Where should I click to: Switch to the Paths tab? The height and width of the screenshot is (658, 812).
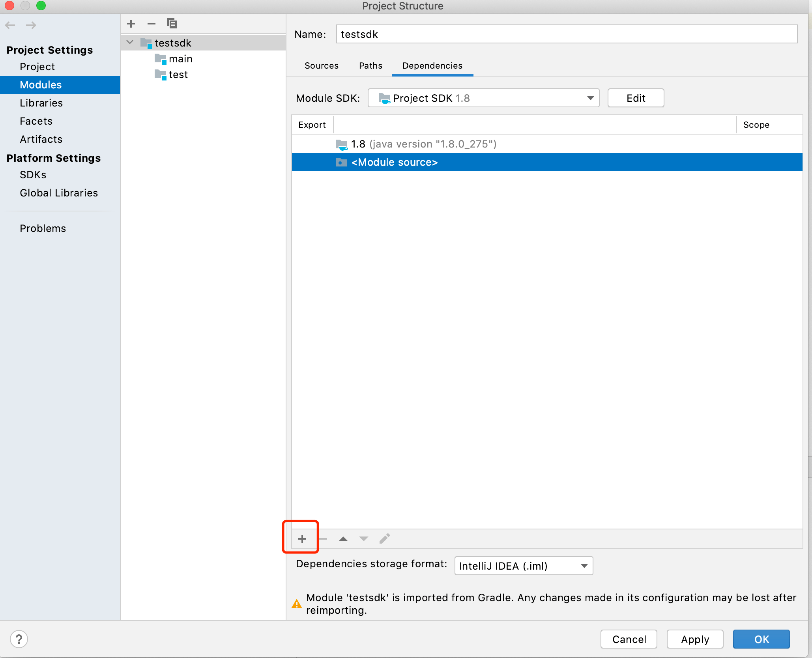[370, 65]
